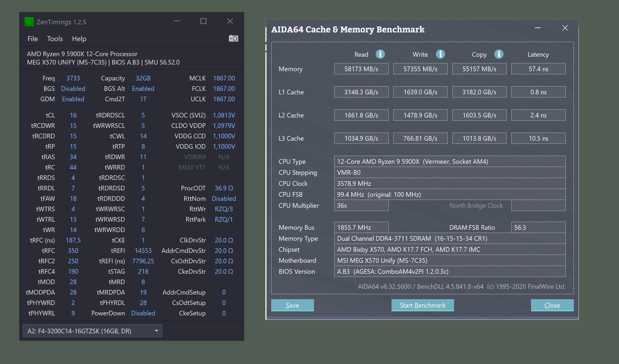Click the Memory Latency value 57.4 ns

(538, 69)
